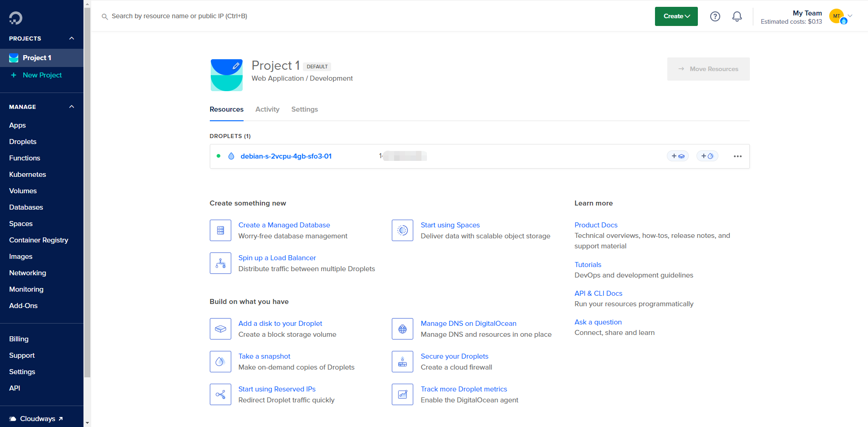Click Start using Spaces link
The height and width of the screenshot is (427, 868).
pyautogui.click(x=450, y=225)
